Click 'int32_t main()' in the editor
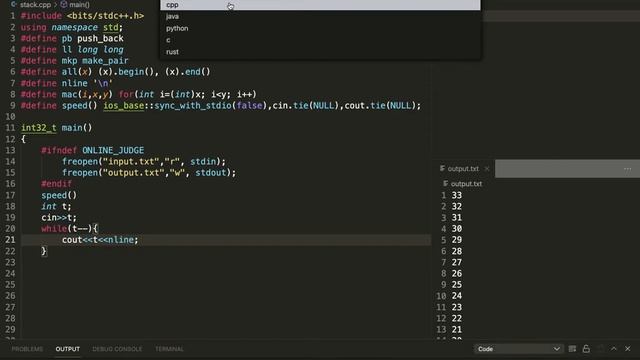The width and height of the screenshot is (640, 360). tap(57, 128)
